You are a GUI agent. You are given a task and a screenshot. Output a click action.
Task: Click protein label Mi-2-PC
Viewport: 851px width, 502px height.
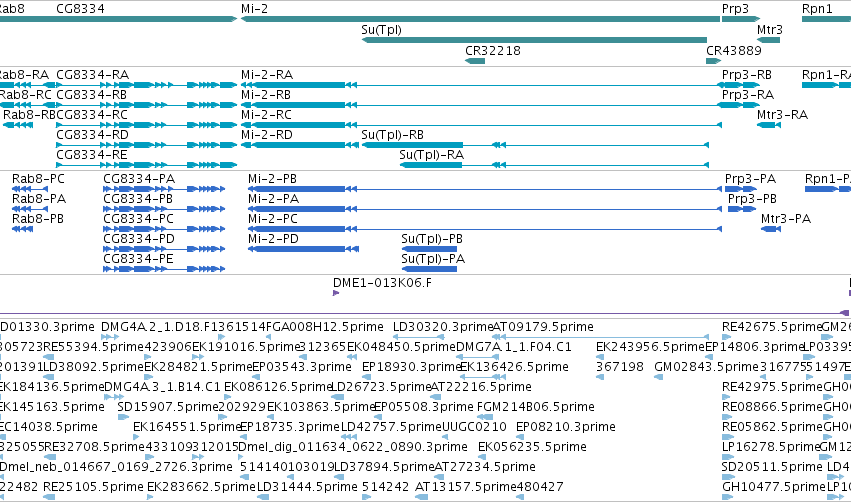273,219
